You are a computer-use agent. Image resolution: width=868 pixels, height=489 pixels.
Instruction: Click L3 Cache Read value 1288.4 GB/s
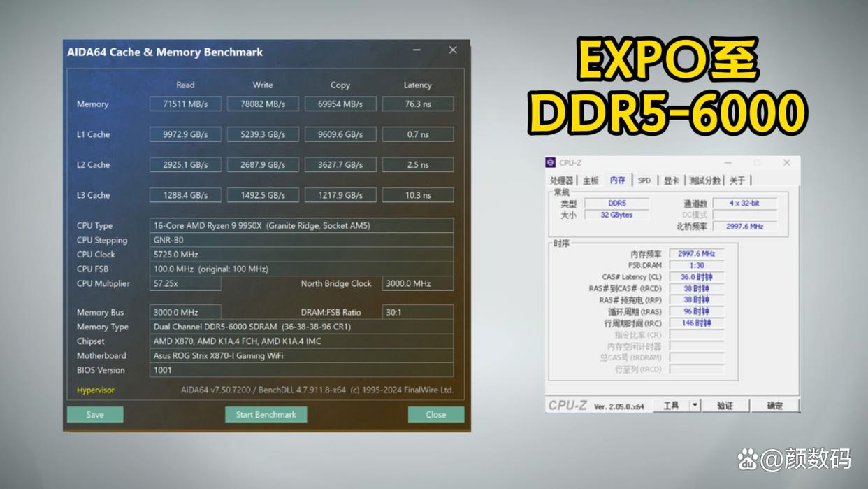pos(185,195)
